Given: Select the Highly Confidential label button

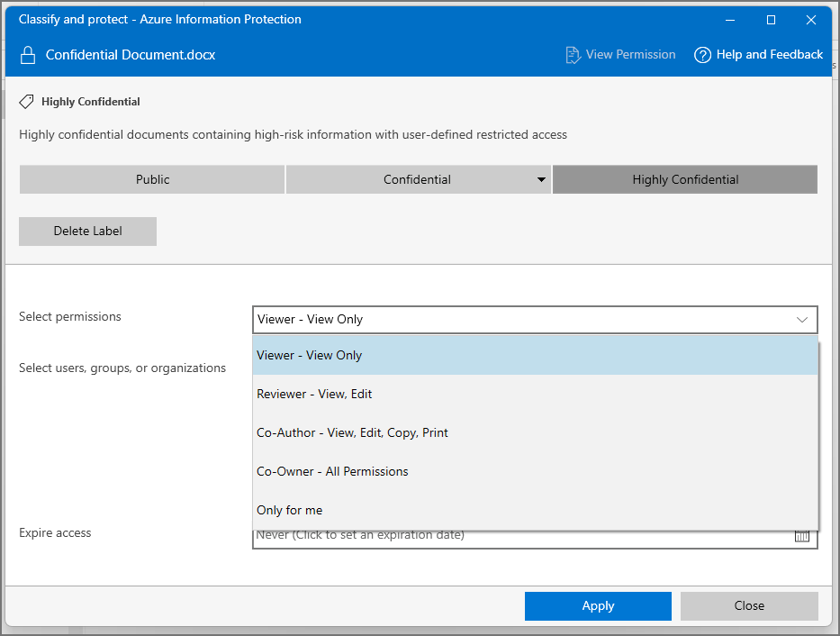Looking at the screenshot, I should [685, 179].
